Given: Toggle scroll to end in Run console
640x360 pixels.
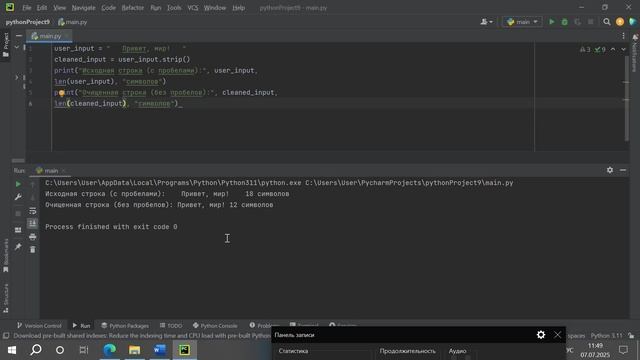Looking at the screenshot, I should tap(33, 223).
